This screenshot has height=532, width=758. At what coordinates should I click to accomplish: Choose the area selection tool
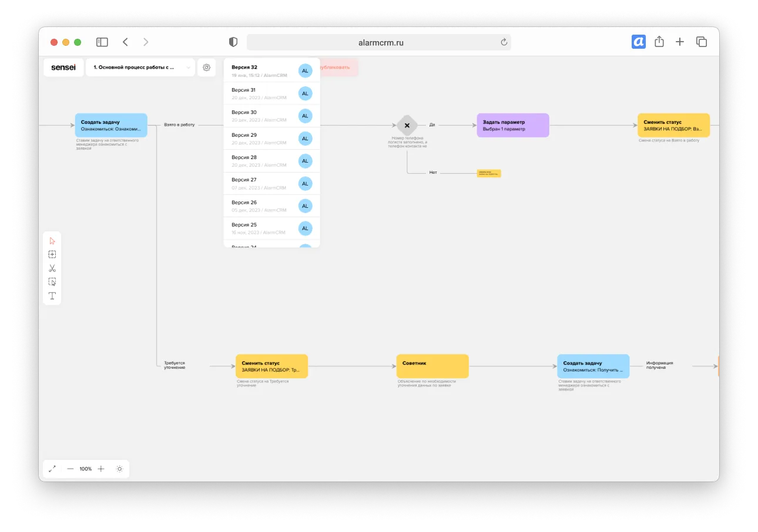52,282
